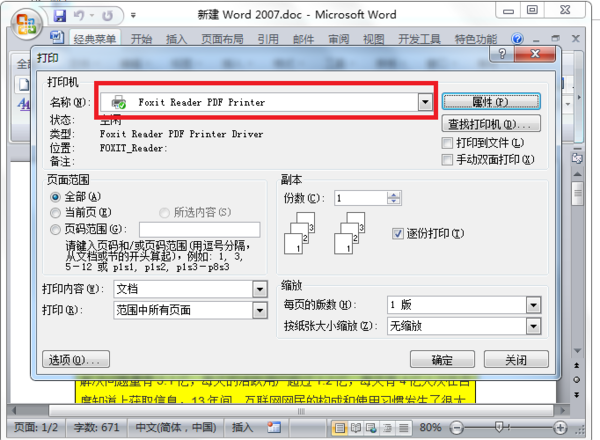Click the zoom slider handle
This screenshot has height=440, width=600.
point(499,427)
